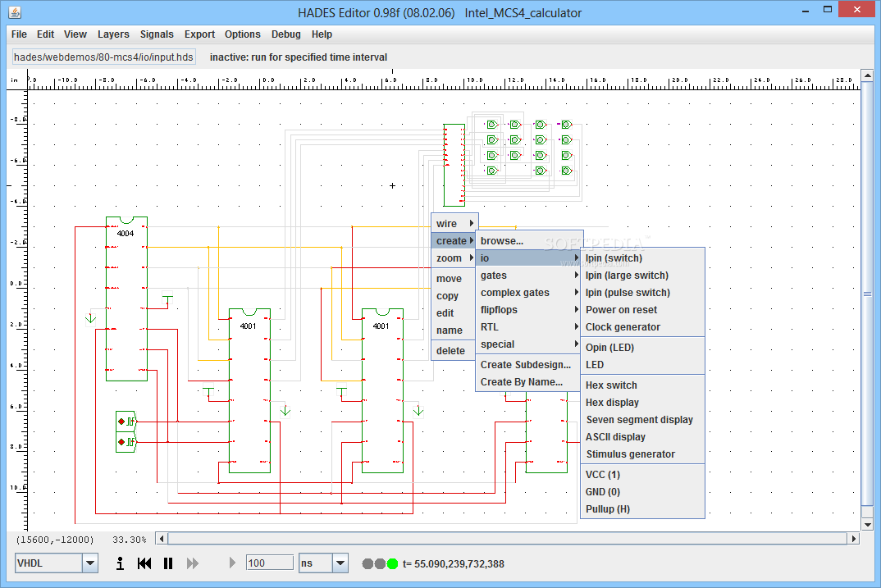Expand the RTL submenu
This screenshot has width=881, height=588.
tap(528, 327)
